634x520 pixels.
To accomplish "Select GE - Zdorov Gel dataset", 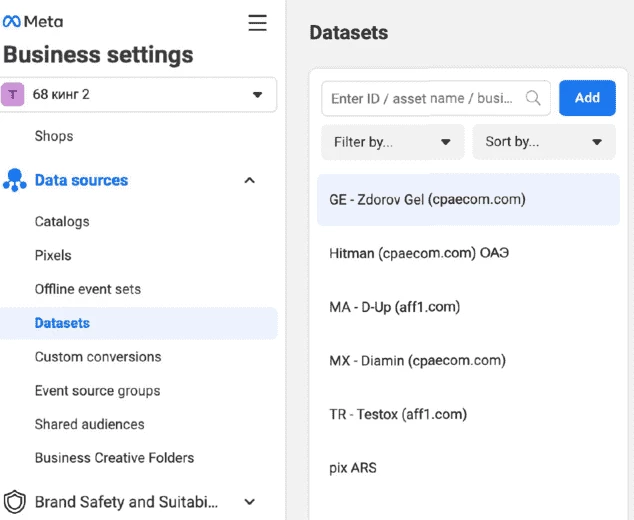I will tap(468, 199).
